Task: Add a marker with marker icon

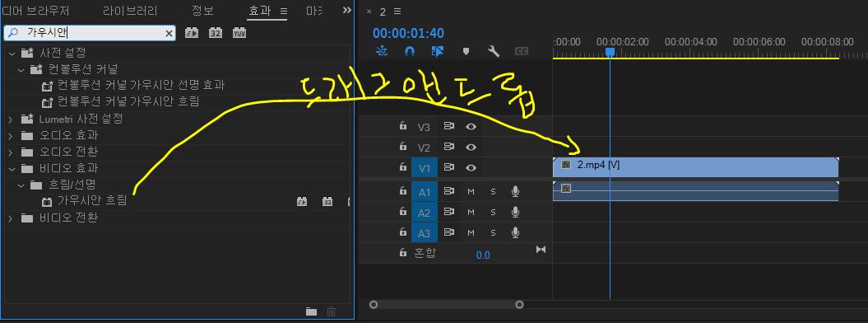Action: pyautogui.click(x=466, y=51)
